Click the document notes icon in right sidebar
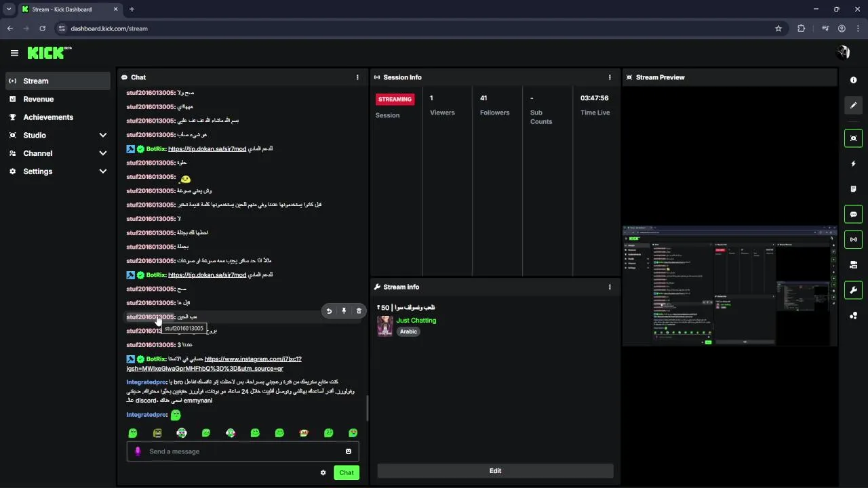The width and height of the screenshot is (868, 488). (x=853, y=189)
